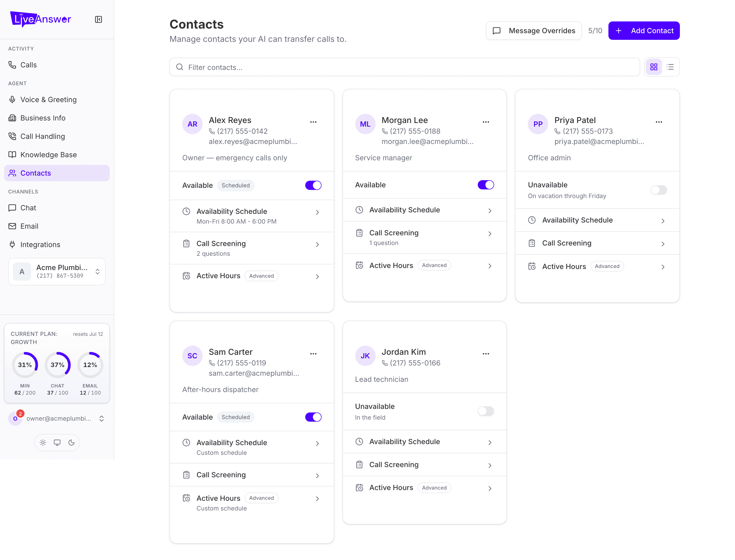Click the LiveAnswer logo
This screenshot has height=560, width=735.
tap(40, 19)
